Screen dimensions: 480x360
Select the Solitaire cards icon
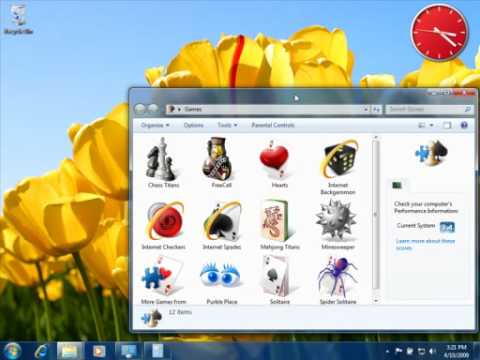coord(277,276)
